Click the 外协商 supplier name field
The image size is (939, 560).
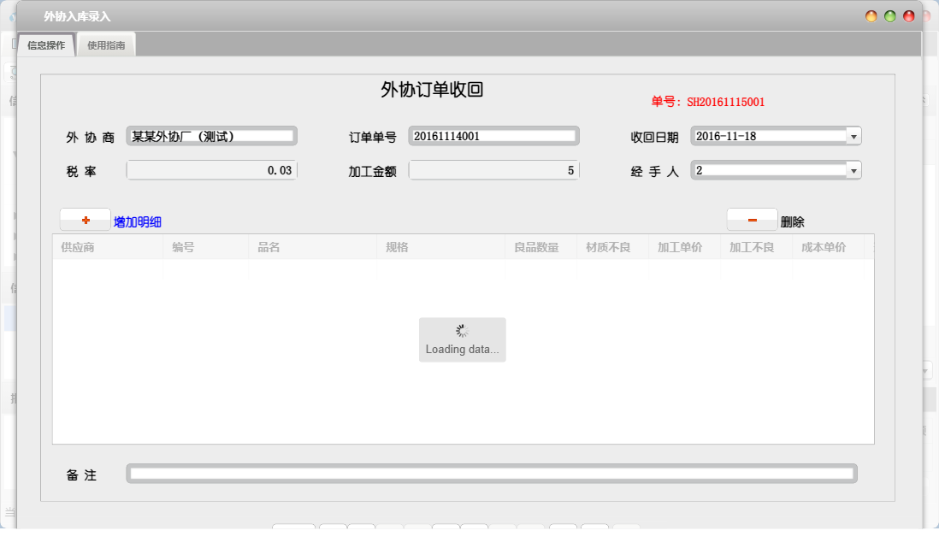(211, 135)
